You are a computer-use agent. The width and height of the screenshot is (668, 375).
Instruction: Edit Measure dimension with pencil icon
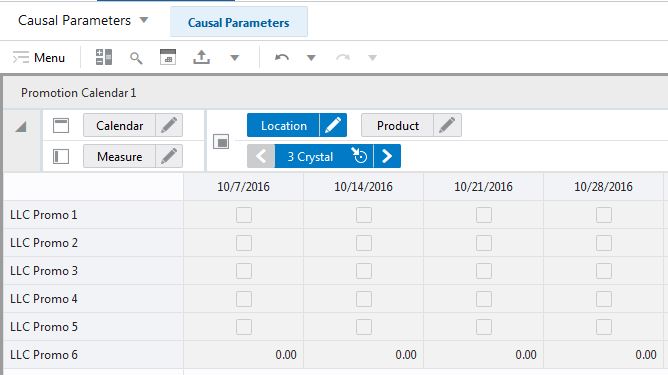tap(169, 156)
